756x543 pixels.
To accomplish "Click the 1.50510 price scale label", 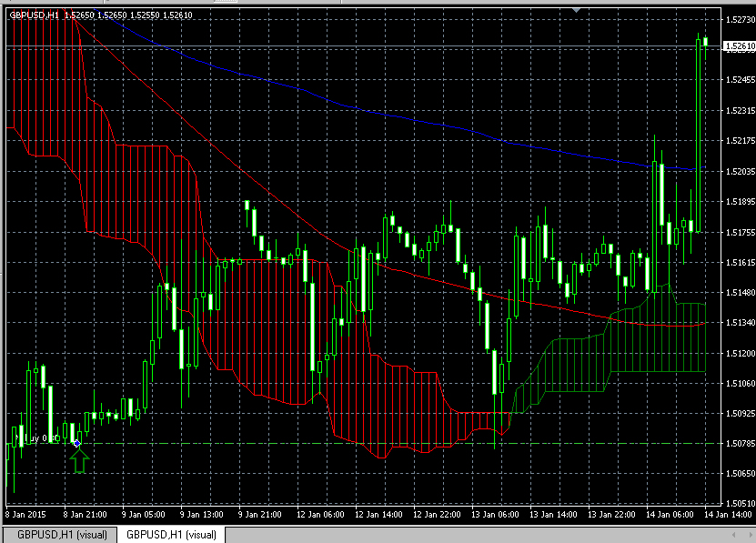I will click(x=741, y=504).
